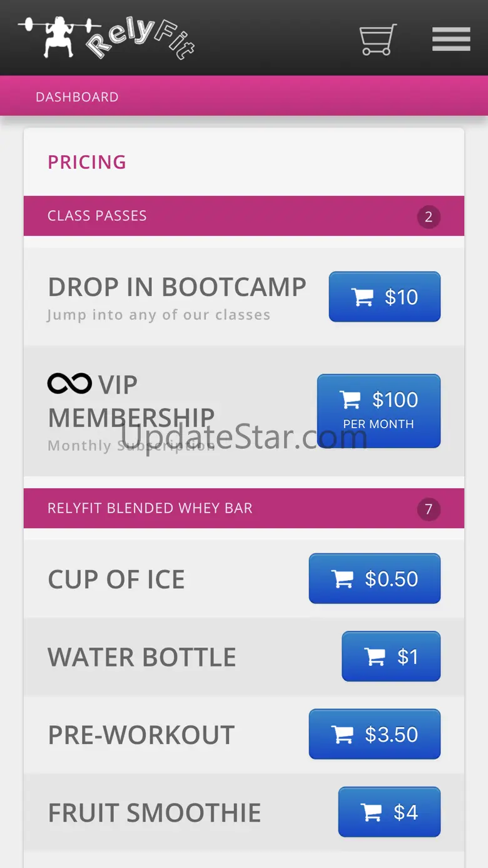This screenshot has width=488, height=868.
Task: Select the Pricing heading
Action: click(87, 162)
